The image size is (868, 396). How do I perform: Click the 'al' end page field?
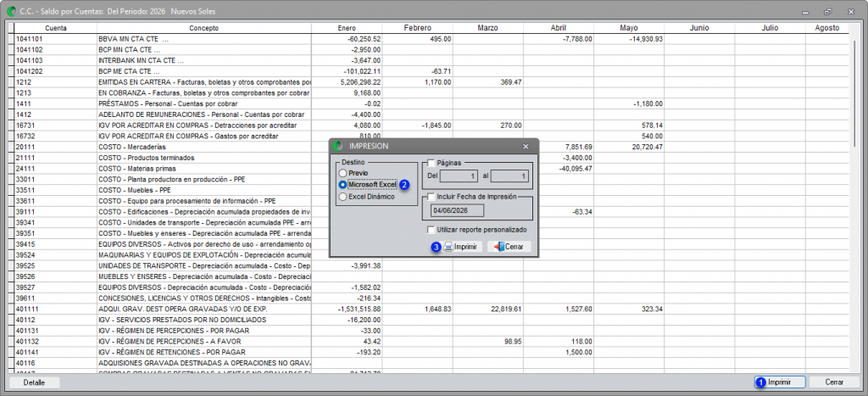(509, 176)
